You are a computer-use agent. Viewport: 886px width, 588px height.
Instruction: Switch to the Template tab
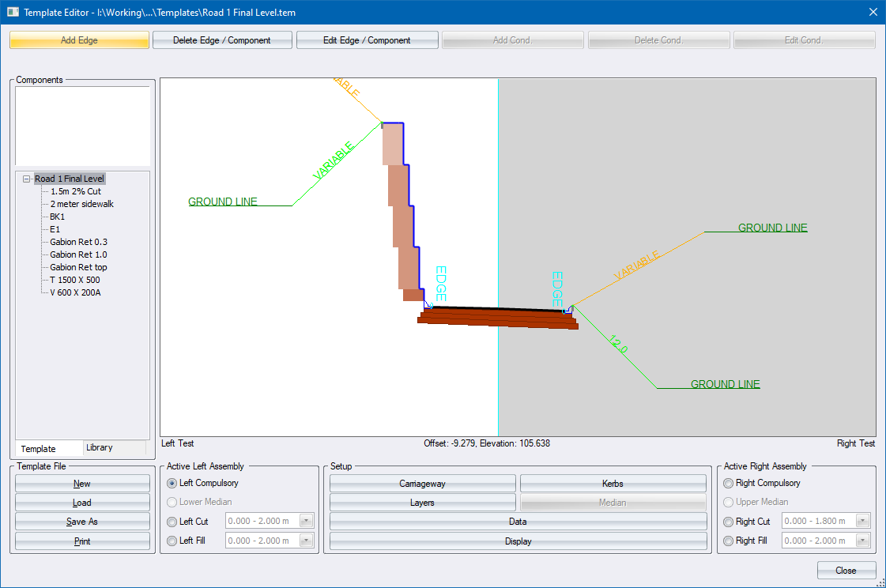click(x=38, y=449)
